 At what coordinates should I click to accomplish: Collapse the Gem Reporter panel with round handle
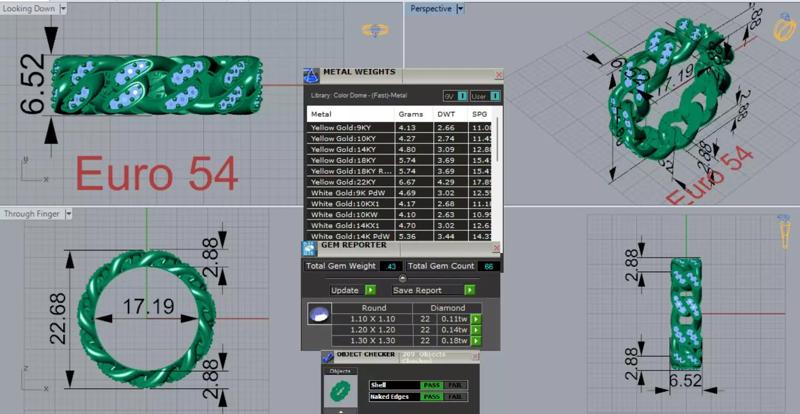(x=402, y=279)
